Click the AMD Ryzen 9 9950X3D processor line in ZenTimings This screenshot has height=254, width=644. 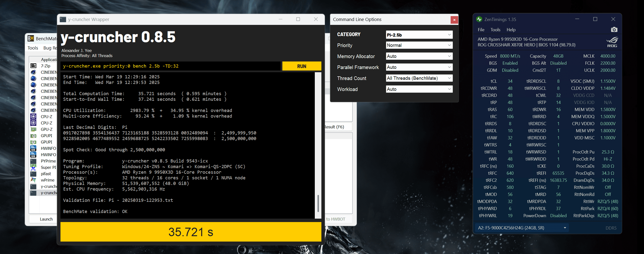tap(517, 39)
